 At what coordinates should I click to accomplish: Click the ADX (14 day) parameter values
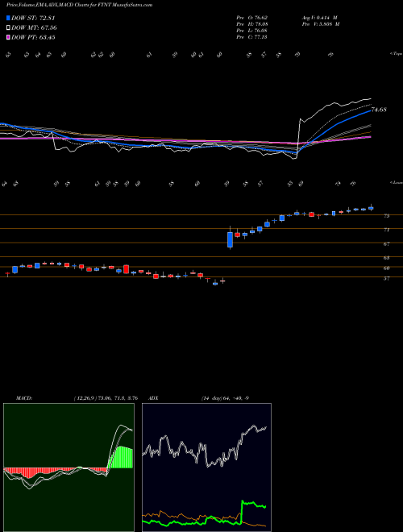pyautogui.click(x=225, y=398)
